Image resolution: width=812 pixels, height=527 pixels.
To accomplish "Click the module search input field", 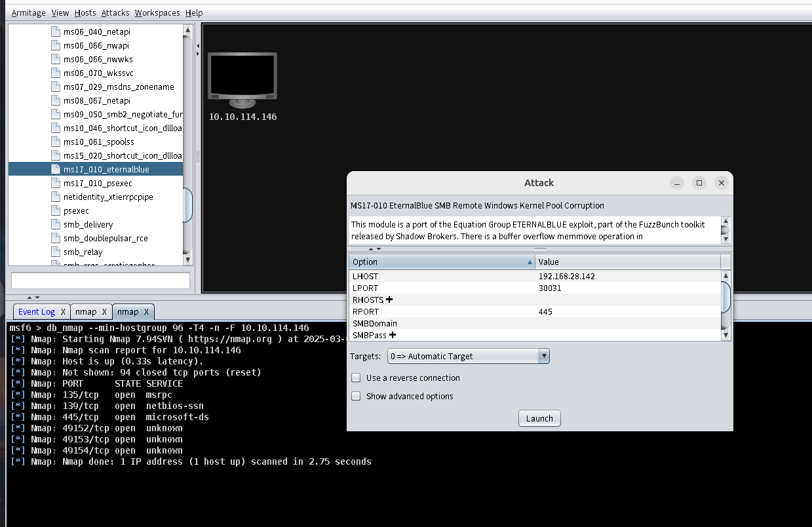I will [x=100, y=281].
